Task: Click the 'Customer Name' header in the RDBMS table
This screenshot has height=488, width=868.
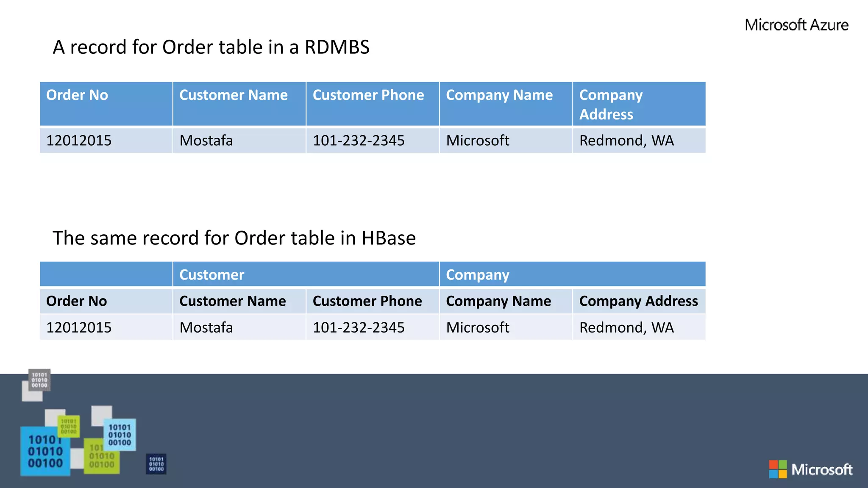Action: 239,104
